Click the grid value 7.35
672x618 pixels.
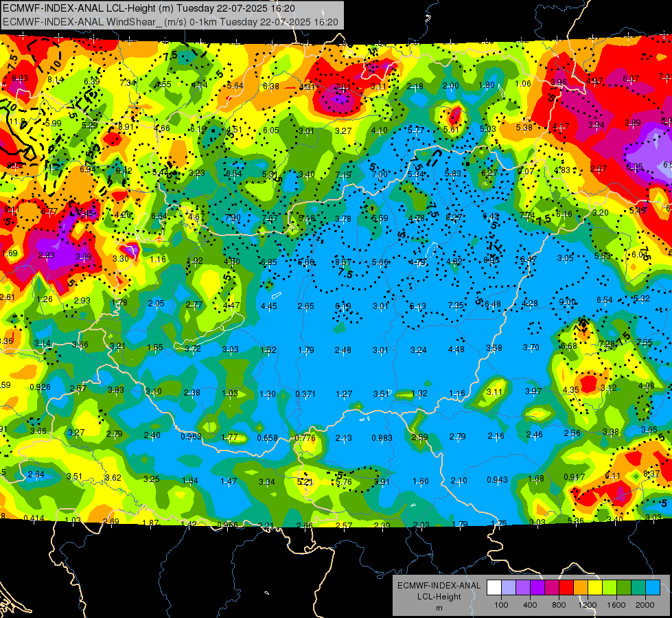pos(456,306)
